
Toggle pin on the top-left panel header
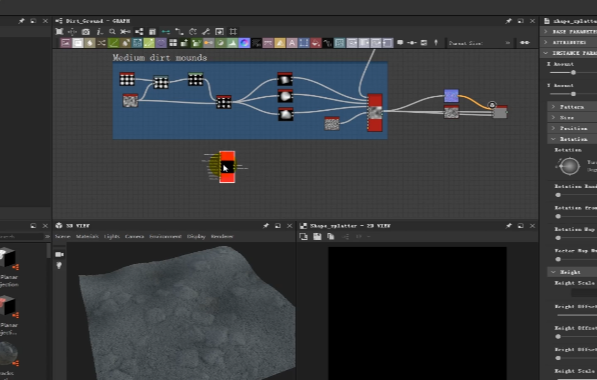pyautogui.click(x=21, y=21)
